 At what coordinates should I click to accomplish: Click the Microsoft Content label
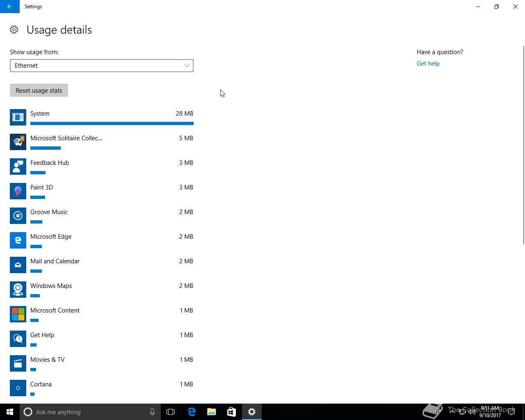55,310
